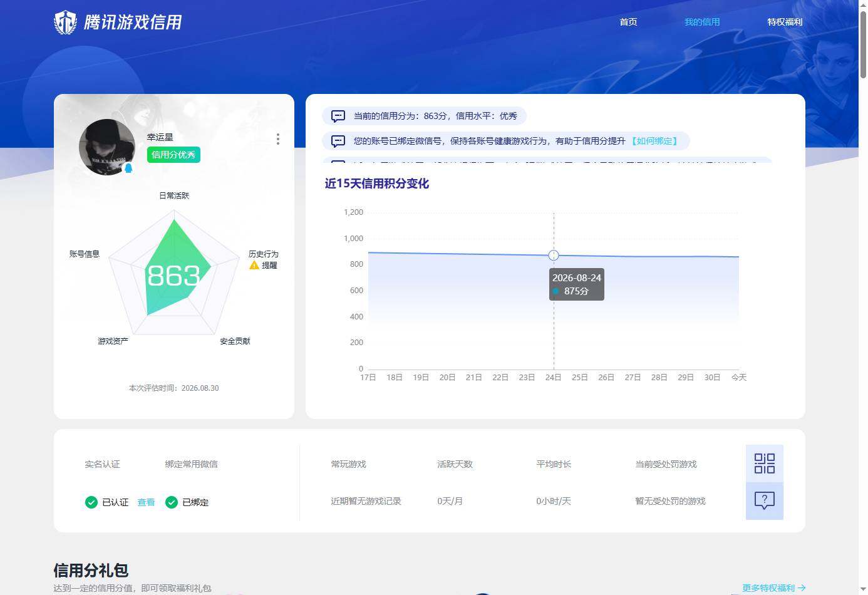This screenshot has height=595, width=868.
Task: Click the 暂无受处罚的游戏 text
Action: point(670,501)
